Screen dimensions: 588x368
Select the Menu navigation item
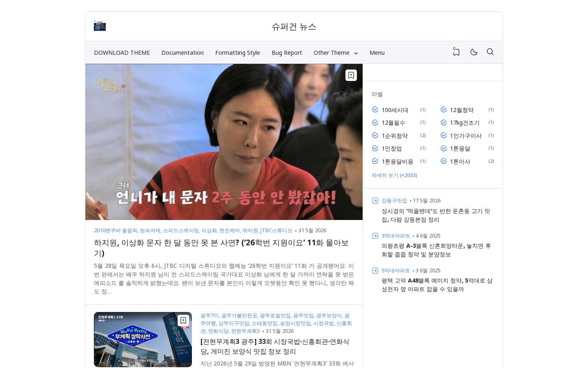[377, 53]
